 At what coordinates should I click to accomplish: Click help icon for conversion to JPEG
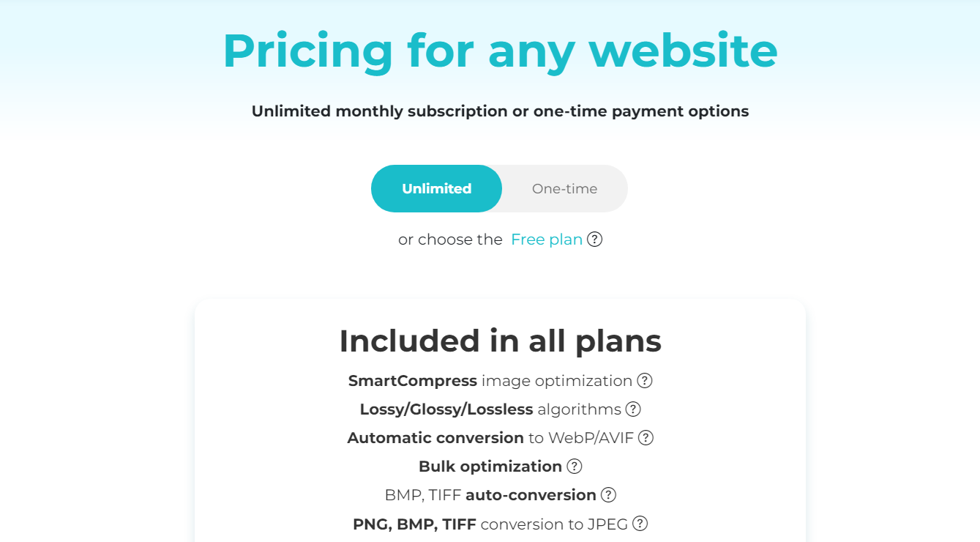pos(640,524)
